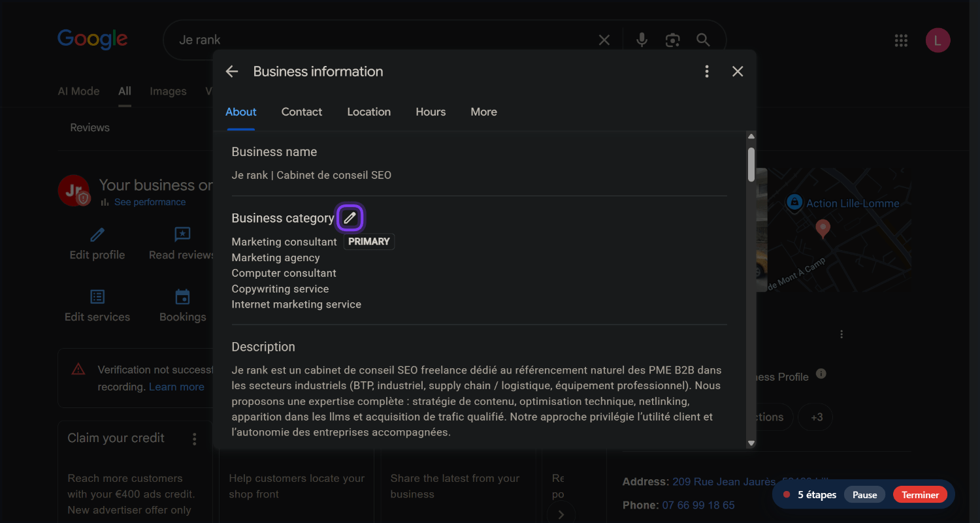Screen dimensions: 980x523
Task: Click Marketing consultant category
Action: click(284, 242)
